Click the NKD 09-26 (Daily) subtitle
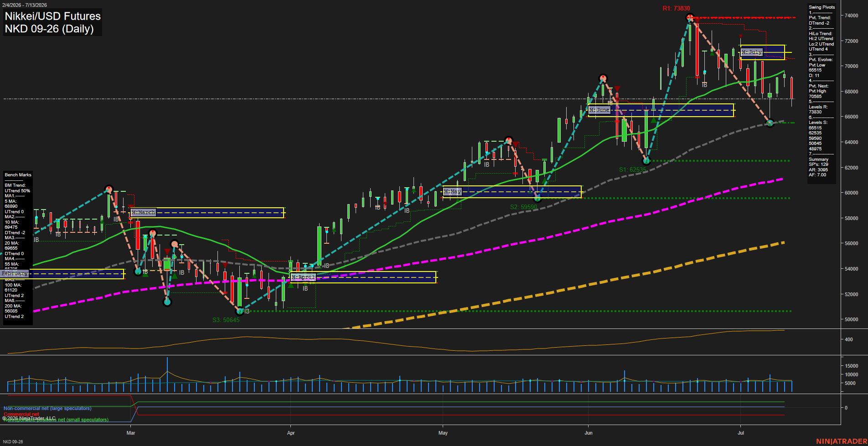The image size is (868, 446). [49, 29]
